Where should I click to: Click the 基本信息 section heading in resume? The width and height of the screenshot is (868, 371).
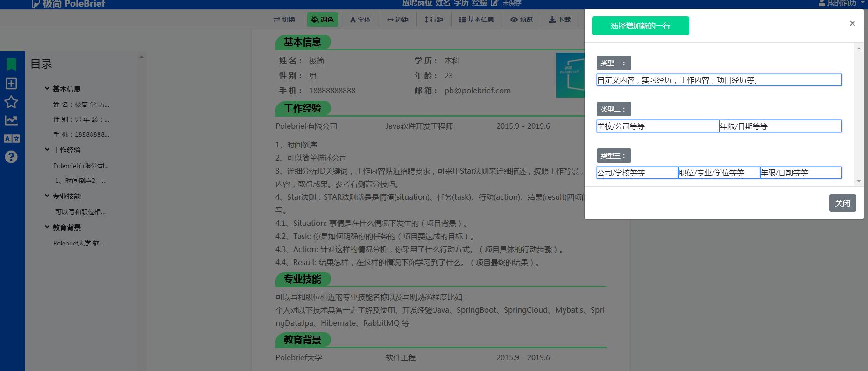tap(303, 42)
